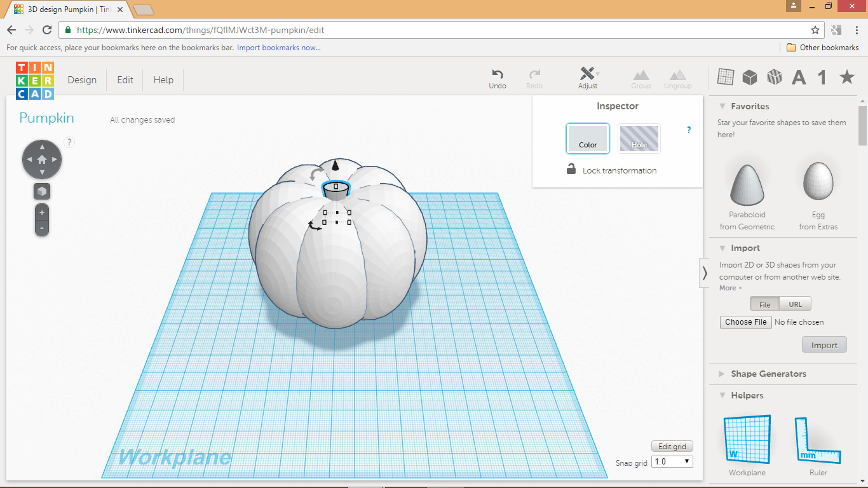Enable Lock transformation in the Inspector
This screenshot has height=488, width=868.
click(x=571, y=170)
